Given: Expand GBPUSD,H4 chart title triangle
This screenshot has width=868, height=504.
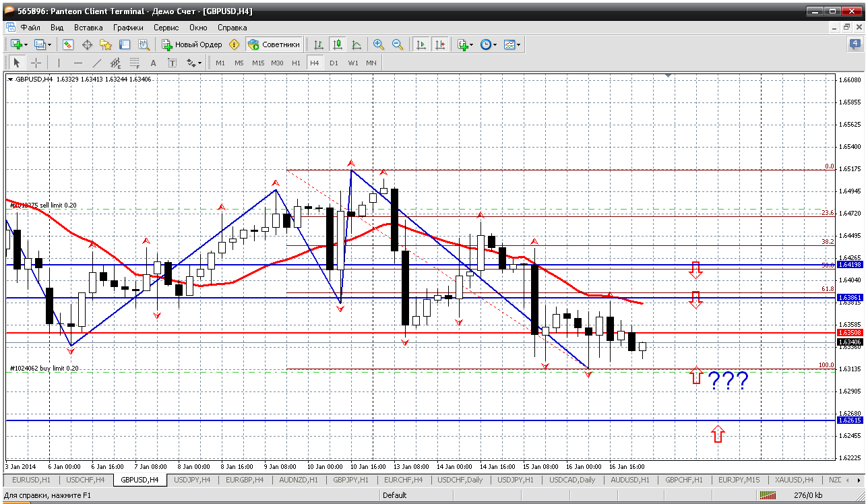Looking at the screenshot, I should (x=10, y=80).
